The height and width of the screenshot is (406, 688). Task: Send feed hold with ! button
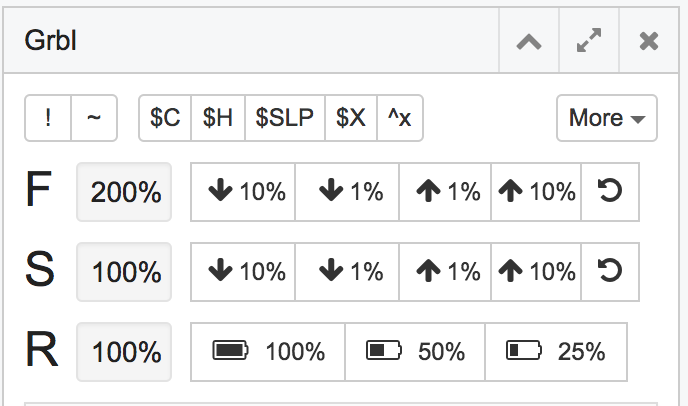[48, 118]
